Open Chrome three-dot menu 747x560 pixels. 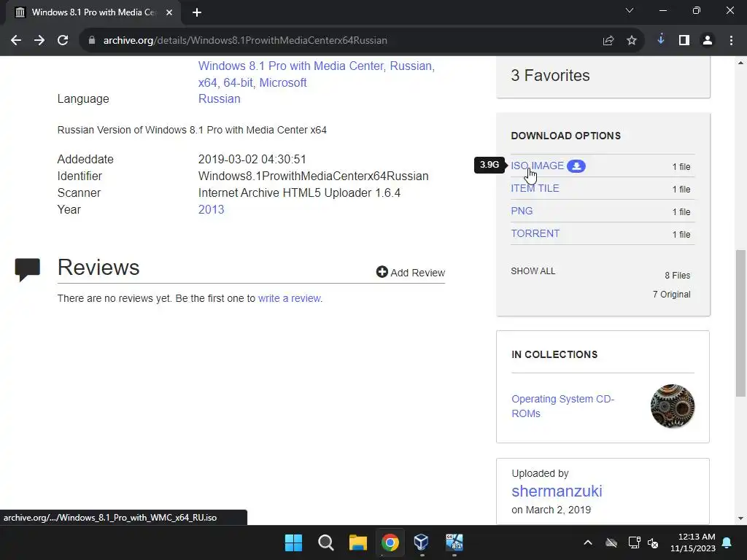[731, 41]
